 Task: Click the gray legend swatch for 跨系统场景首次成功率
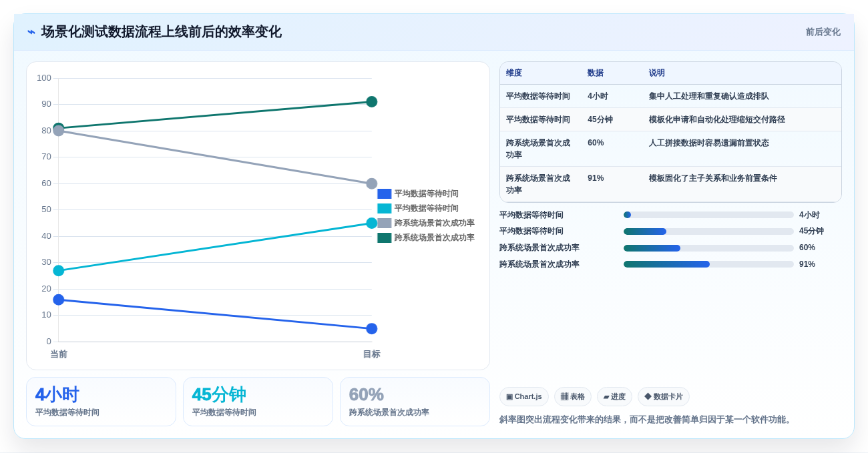[385, 223]
